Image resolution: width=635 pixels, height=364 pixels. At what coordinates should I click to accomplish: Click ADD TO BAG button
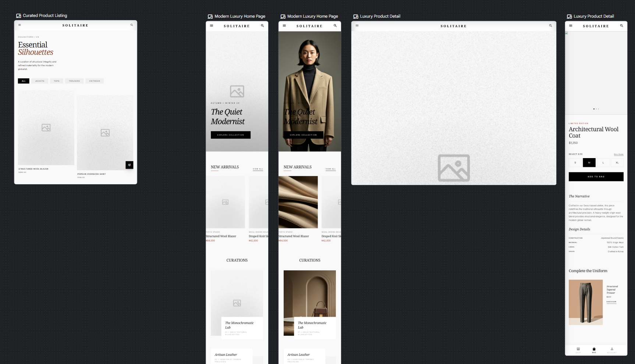coord(596,176)
